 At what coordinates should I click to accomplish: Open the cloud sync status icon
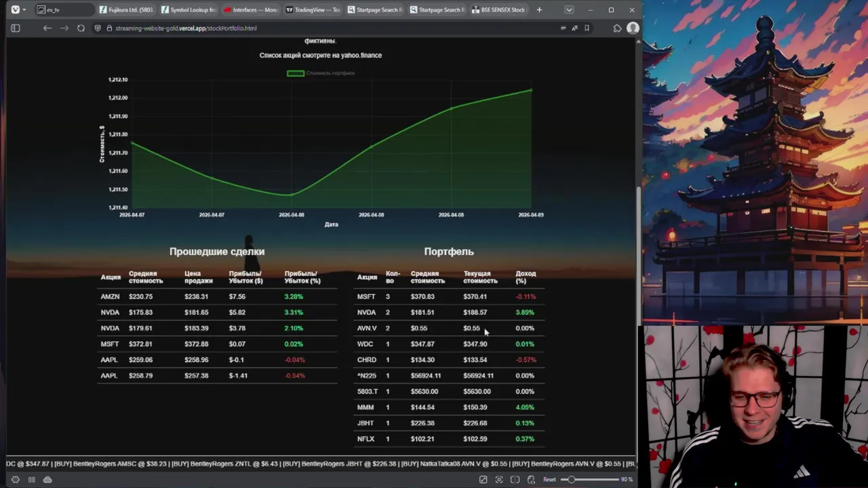pyautogui.click(x=47, y=479)
